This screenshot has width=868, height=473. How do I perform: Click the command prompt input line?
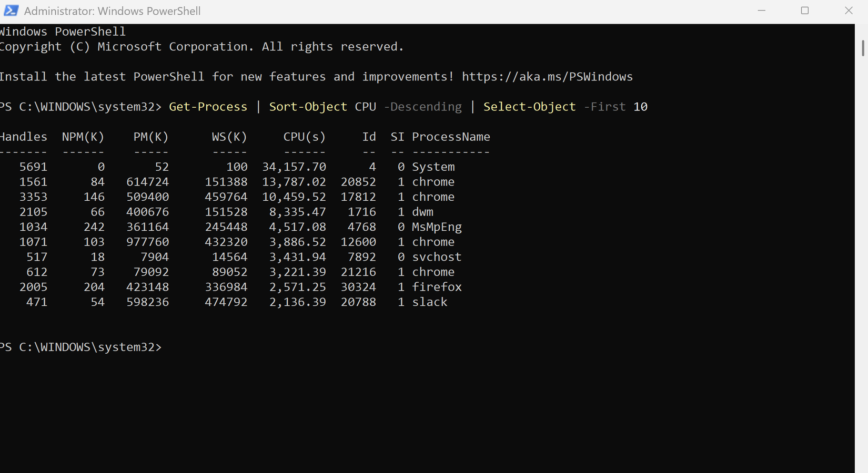[x=179, y=347]
